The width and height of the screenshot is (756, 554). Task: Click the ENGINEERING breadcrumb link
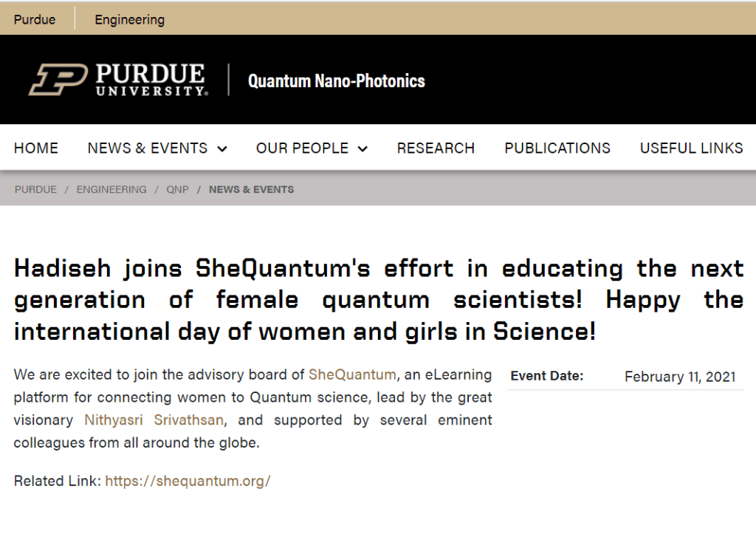click(111, 190)
